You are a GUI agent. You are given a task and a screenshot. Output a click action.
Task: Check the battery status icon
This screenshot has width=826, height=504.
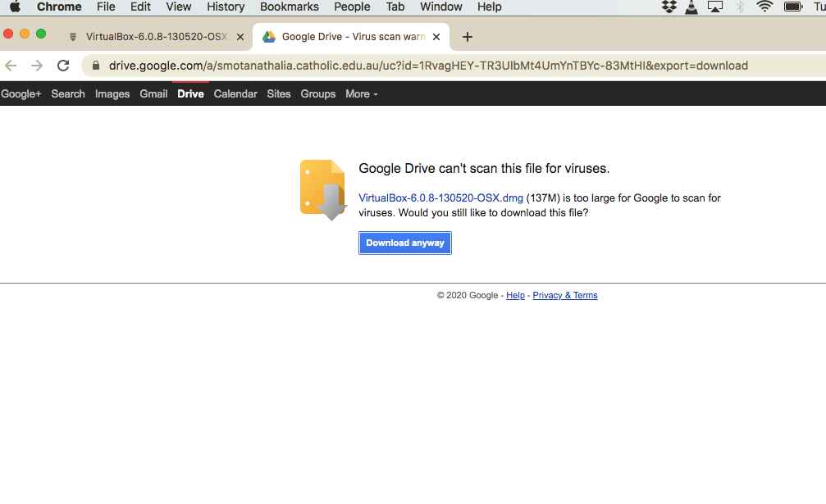click(793, 7)
